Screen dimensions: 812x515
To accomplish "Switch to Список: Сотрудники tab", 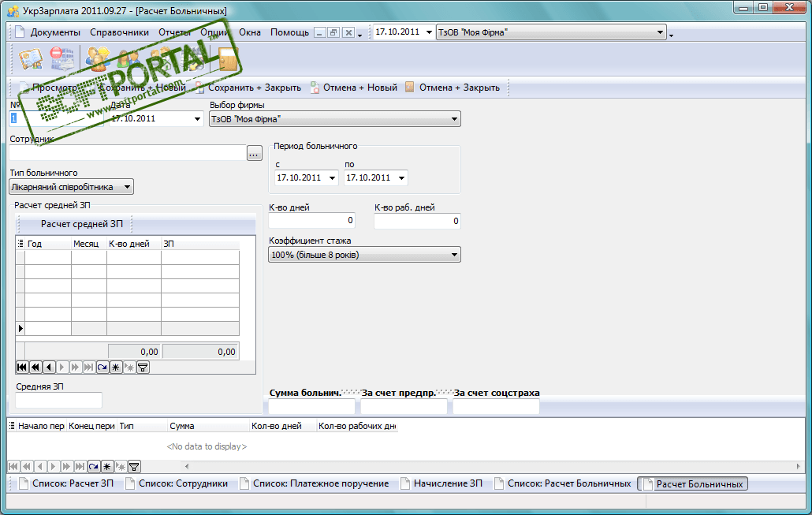I will point(177,483).
